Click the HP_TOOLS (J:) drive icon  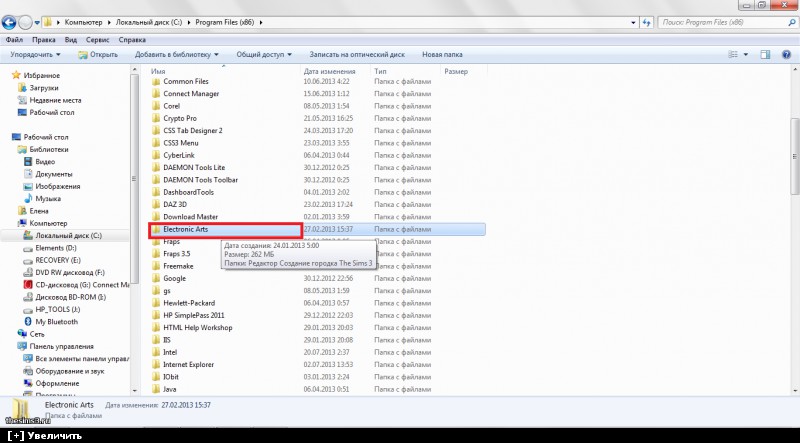[29, 309]
